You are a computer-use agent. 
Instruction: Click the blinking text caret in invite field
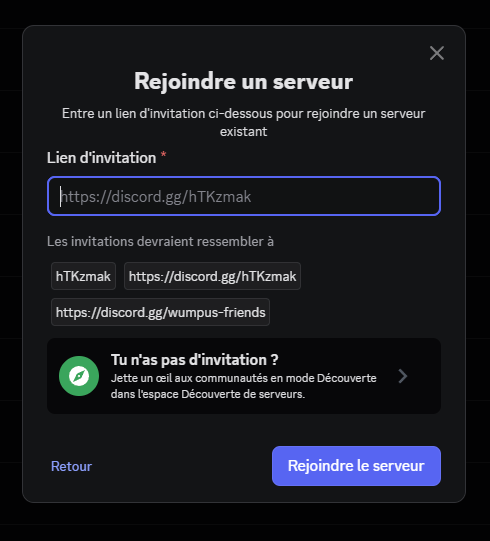(x=61, y=196)
